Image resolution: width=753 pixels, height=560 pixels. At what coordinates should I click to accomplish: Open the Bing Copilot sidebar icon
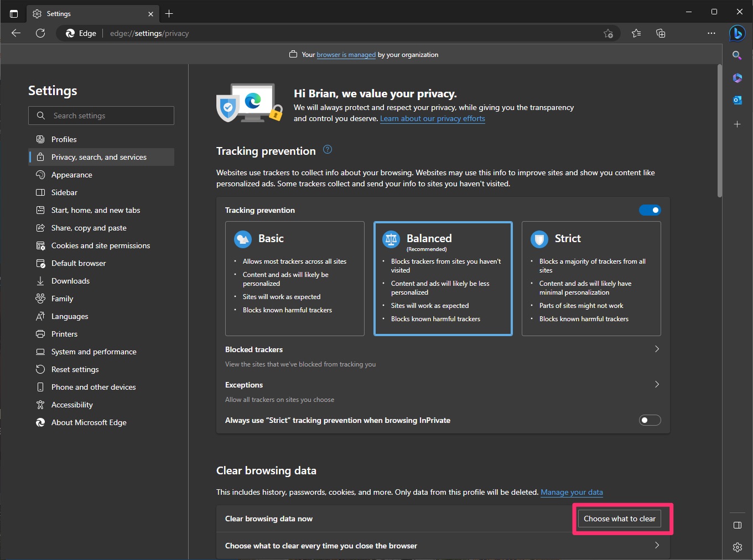coord(737,33)
